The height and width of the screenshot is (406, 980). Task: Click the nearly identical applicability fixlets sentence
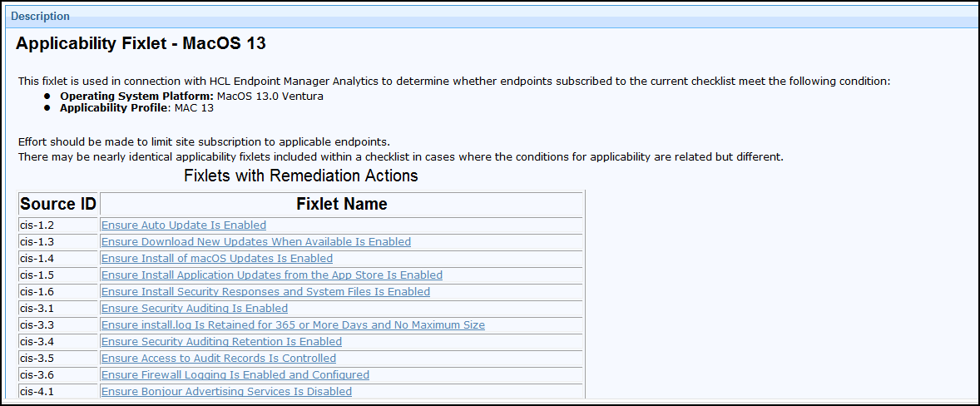tap(401, 156)
